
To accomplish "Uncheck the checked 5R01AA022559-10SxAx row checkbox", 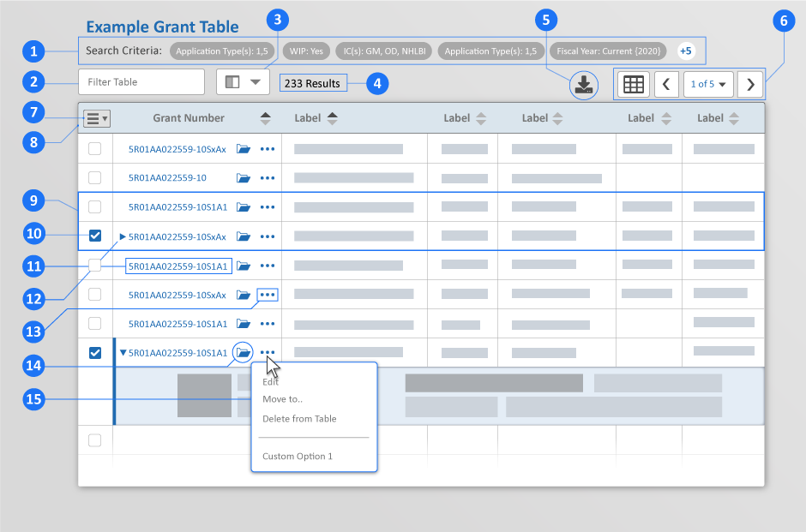I will click(95, 236).
